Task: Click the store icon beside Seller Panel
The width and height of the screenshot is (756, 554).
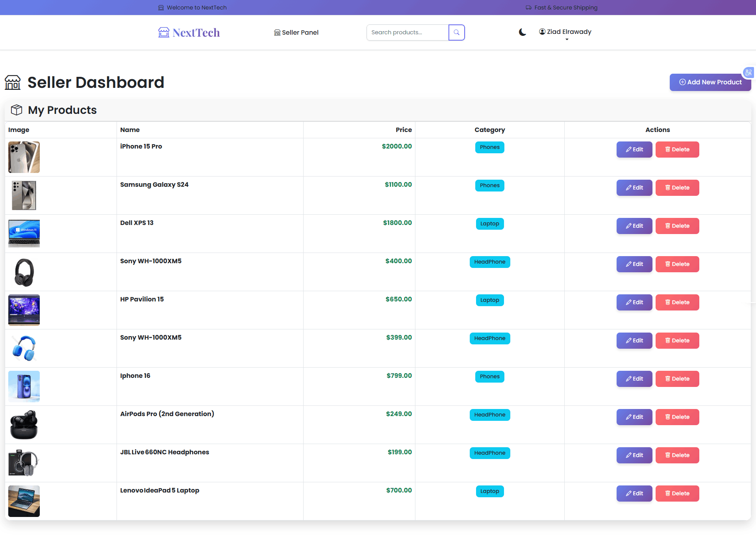Action: (x=277, y=32)
